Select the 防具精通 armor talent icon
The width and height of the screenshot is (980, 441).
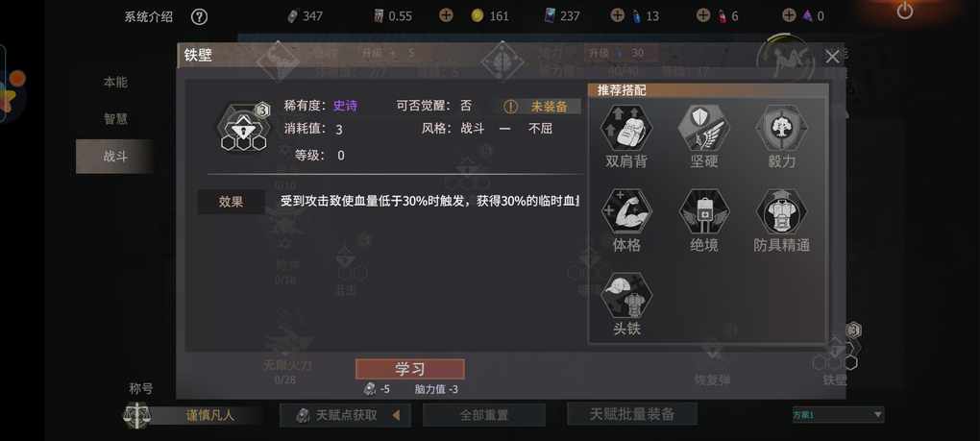(781, 211)
